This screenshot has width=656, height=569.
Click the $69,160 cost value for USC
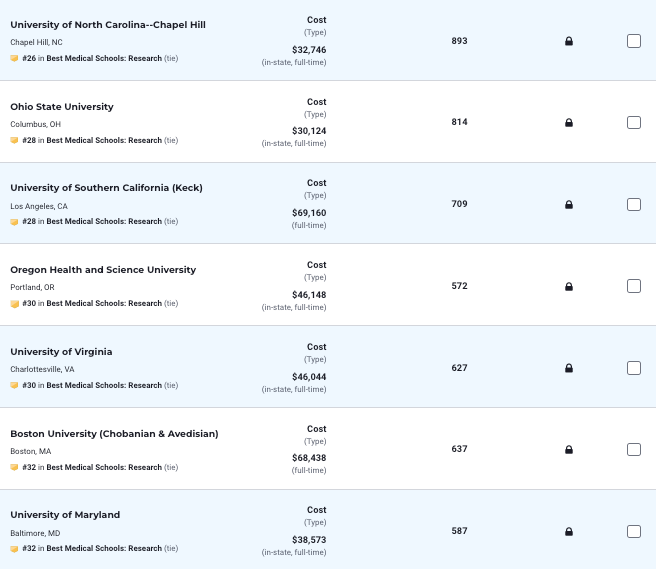[x=309, y=213]
